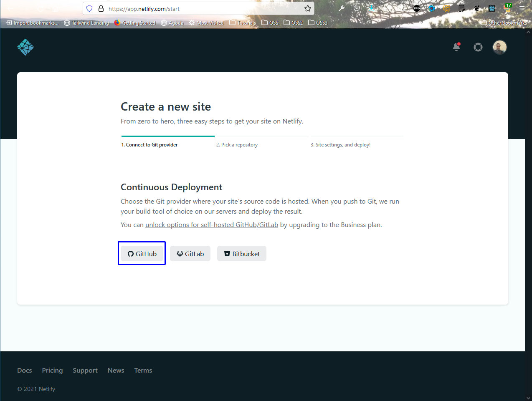Open the orange chart presentation extension
The height and width of the screenshot is (401, 532).
coord(447,8)
